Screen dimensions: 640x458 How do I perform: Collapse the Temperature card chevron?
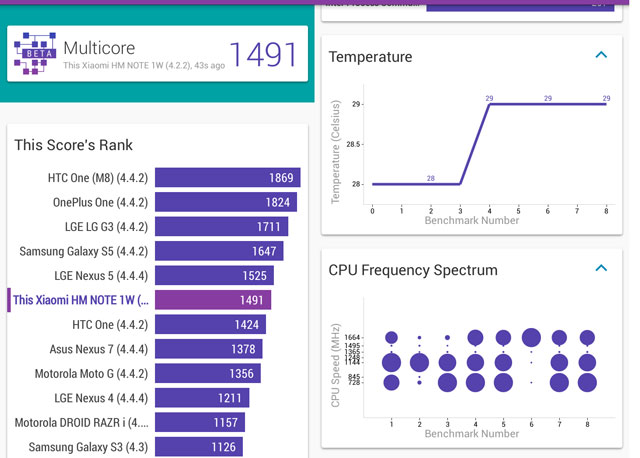601,55
